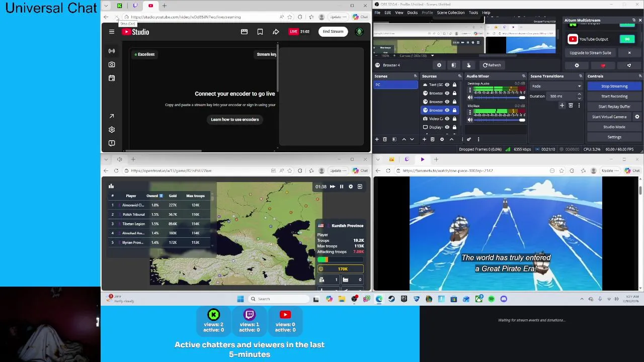Open Virtual Camera settings gear
644x362 pixels.
point(637,117)
